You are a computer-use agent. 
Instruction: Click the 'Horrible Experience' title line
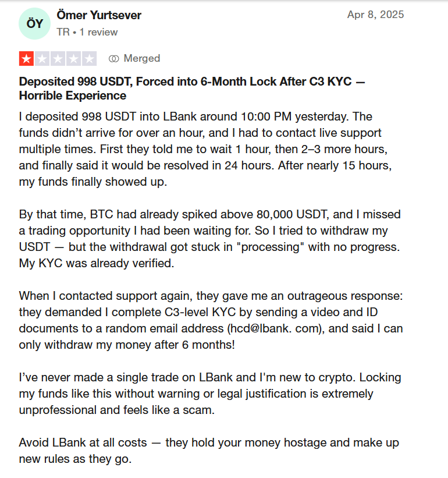click(73, 95)
